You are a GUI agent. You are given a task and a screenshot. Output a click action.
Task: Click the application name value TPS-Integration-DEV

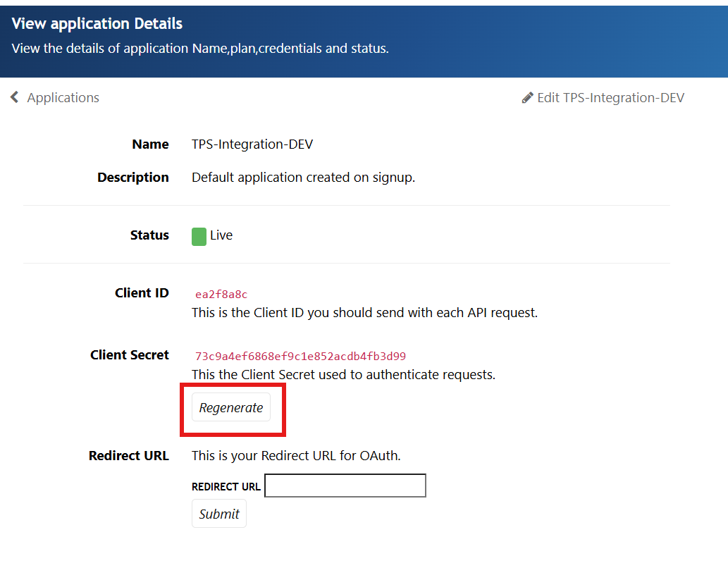[x=252, y=144]
